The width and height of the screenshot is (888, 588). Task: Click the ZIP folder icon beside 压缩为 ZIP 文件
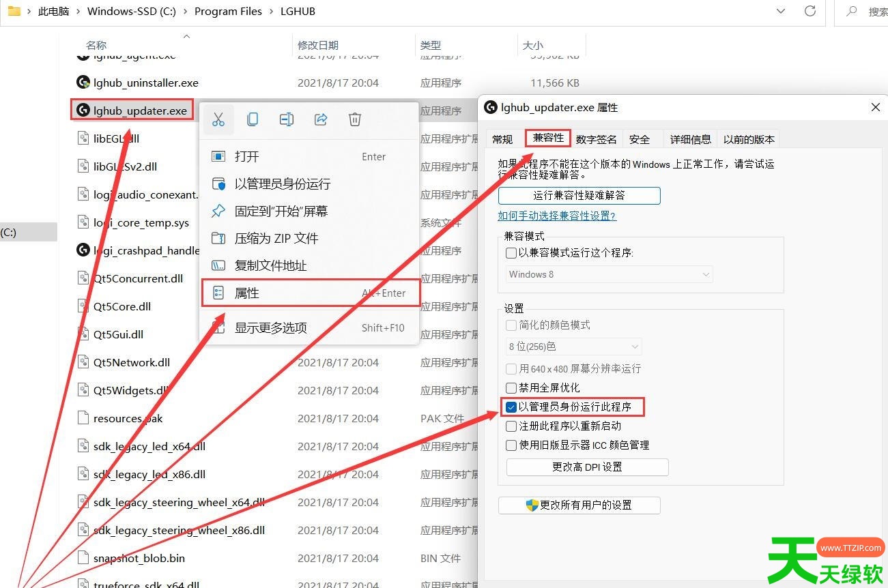(x=218, y=239)
